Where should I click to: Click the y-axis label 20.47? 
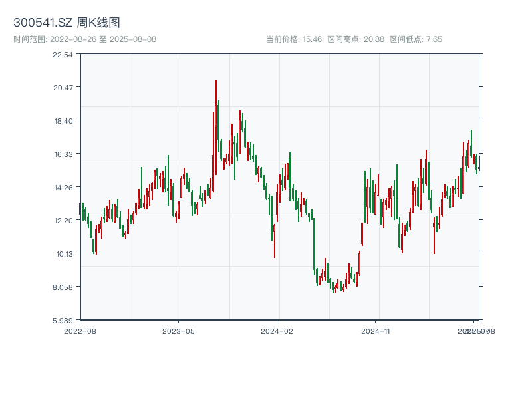click(63, 88)
